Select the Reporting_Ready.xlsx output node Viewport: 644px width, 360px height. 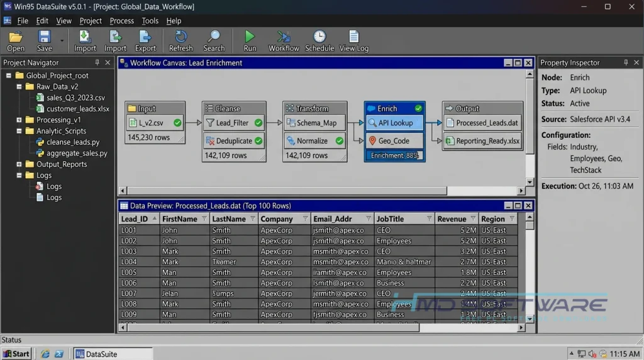(x=482, y=141)
